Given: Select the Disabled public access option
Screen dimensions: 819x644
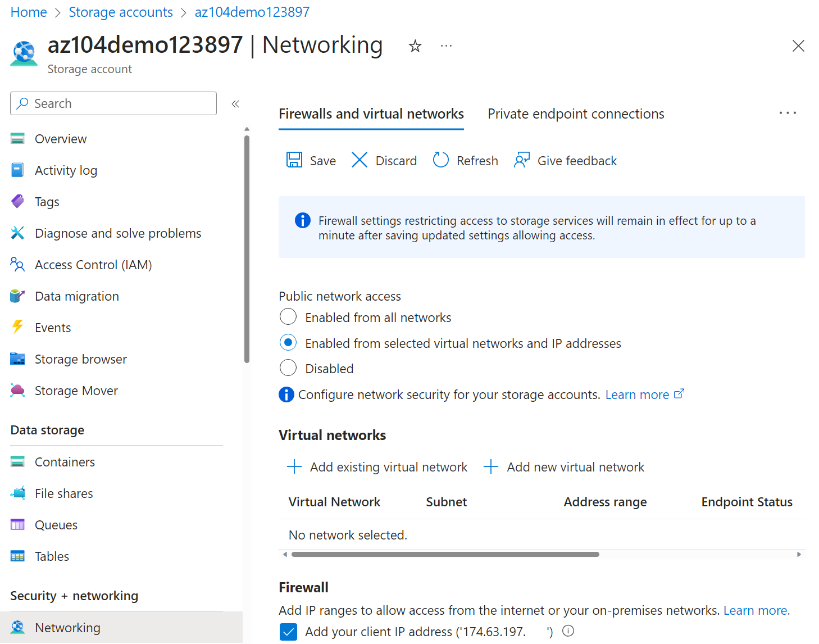Looking at the screenshot, I should pyautogui.click(x=288, y=368).
